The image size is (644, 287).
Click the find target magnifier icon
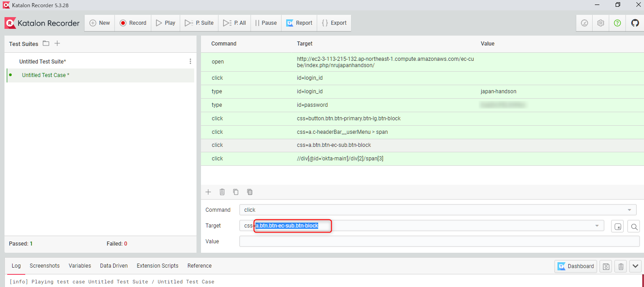click(x=634, y=227)
